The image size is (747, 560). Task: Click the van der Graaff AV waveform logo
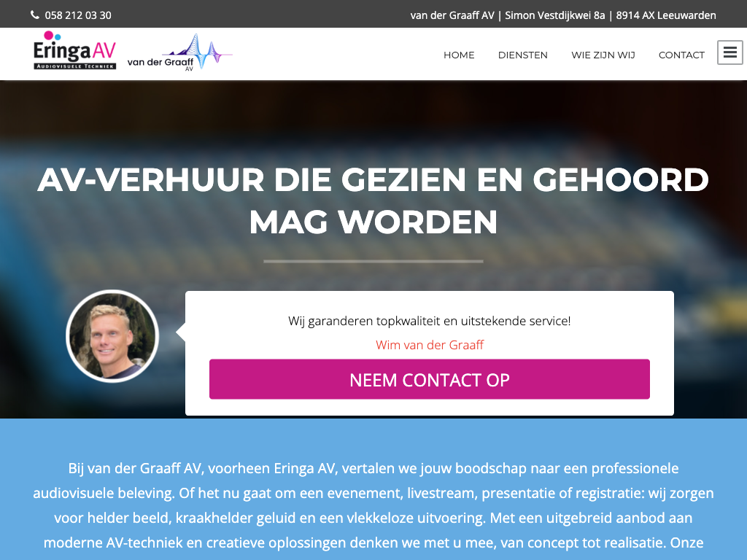tap(179, 52)
